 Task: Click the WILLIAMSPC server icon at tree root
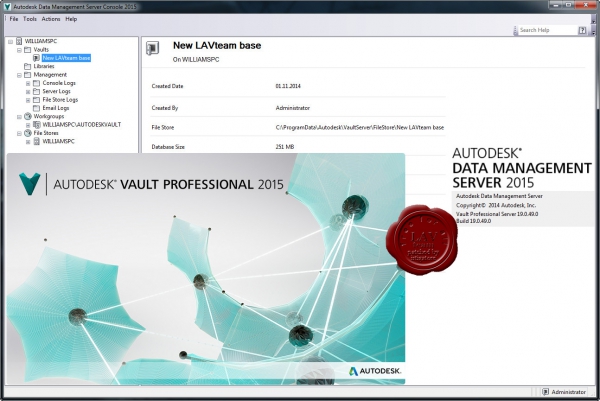pyautogui.click(x=19, y=41)
